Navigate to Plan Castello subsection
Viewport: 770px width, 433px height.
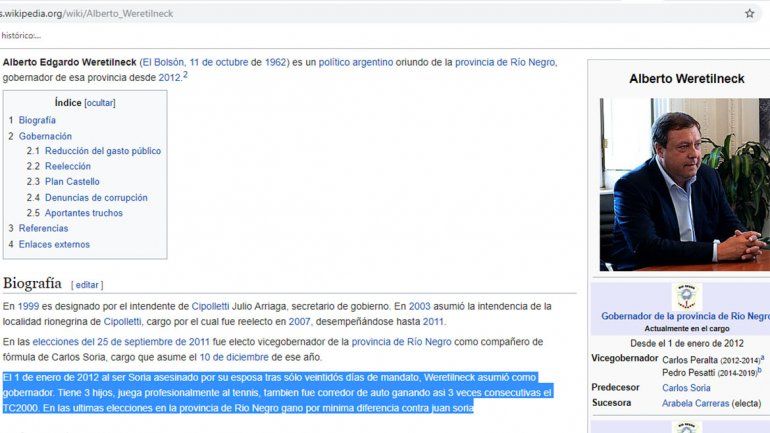[x=72, y=182]
